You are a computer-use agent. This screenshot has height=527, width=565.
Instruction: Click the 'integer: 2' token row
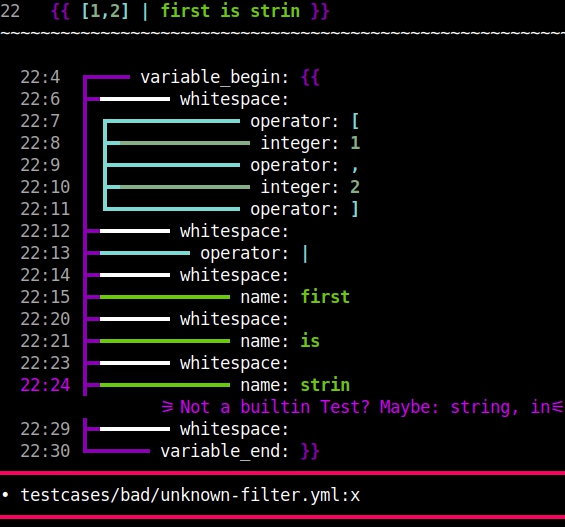pos(310,187)
